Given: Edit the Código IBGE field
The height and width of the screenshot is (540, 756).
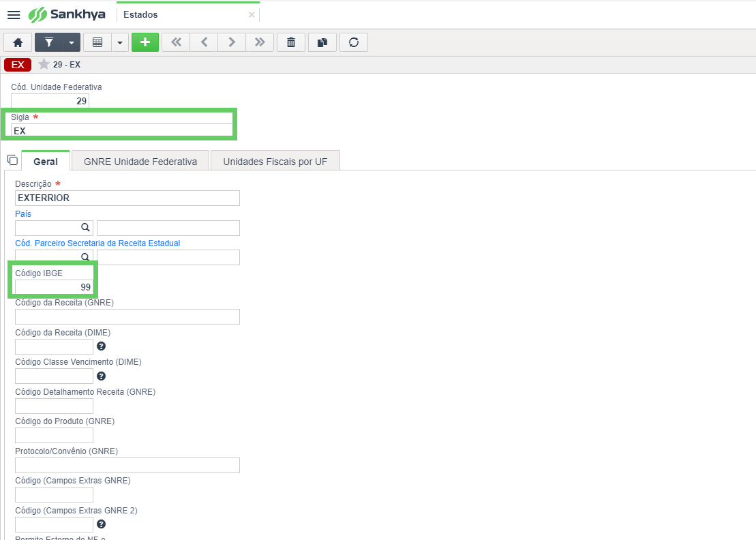Looking at the screenshot, I should click(54, 287).
